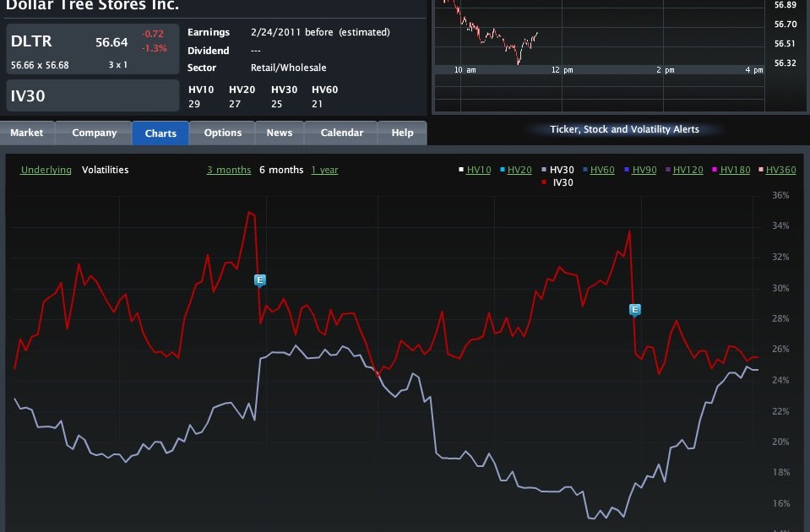Click the pink HV360 color swatch

[x=761, y=170]
